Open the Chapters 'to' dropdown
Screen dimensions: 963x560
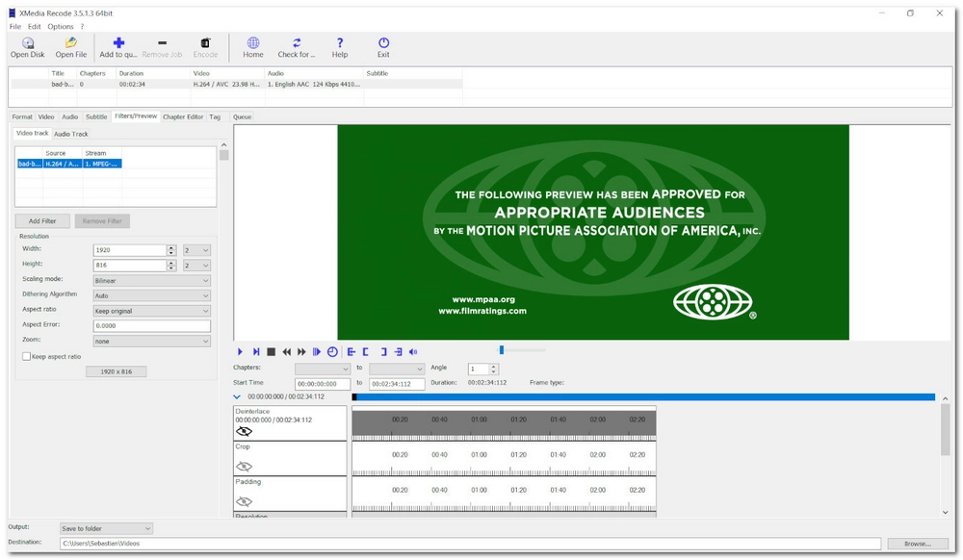(x=397, y=369)
